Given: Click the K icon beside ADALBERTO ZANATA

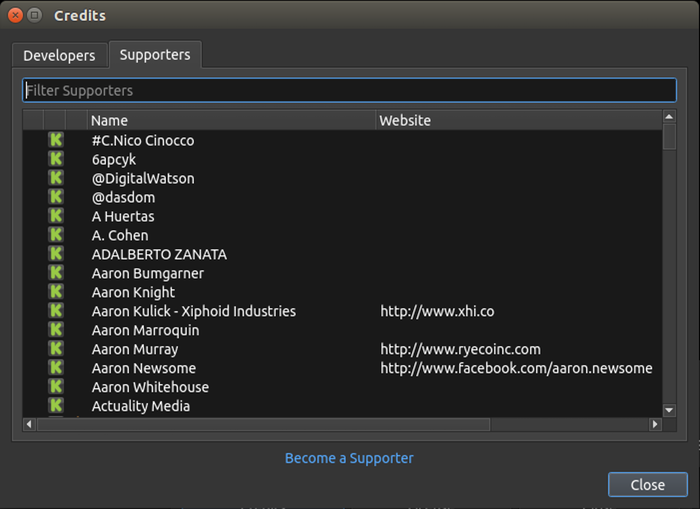Looking at the screenshot, I should [56, 254].
